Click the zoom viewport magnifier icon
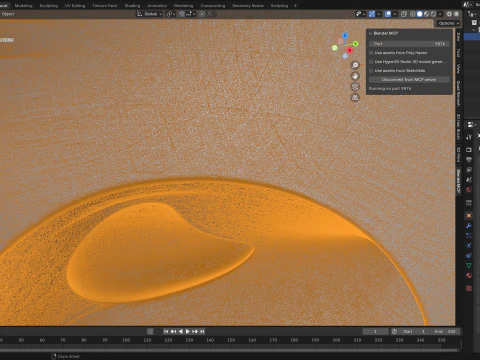The width and height of the screenshot is (480, 360). tap(355, 65)
